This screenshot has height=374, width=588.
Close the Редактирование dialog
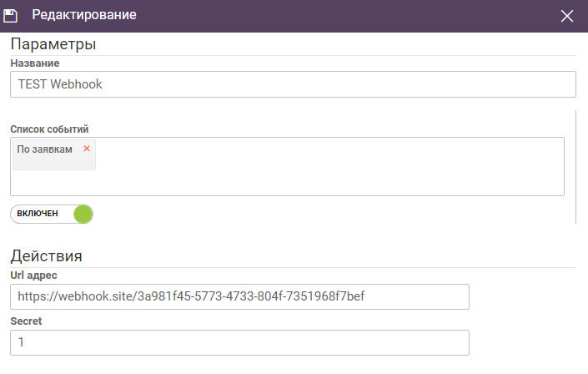567,16
